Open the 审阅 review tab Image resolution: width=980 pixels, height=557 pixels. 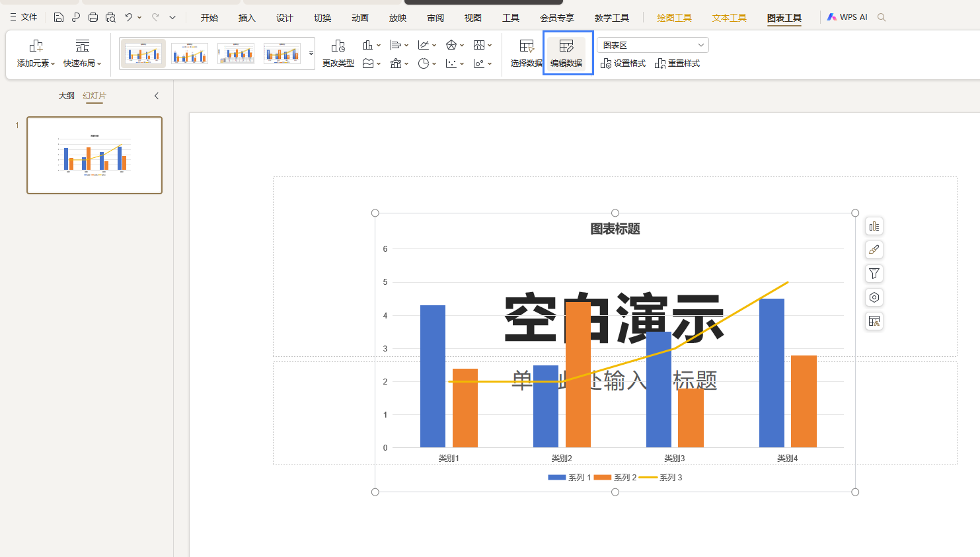click(x=435, y=18)
